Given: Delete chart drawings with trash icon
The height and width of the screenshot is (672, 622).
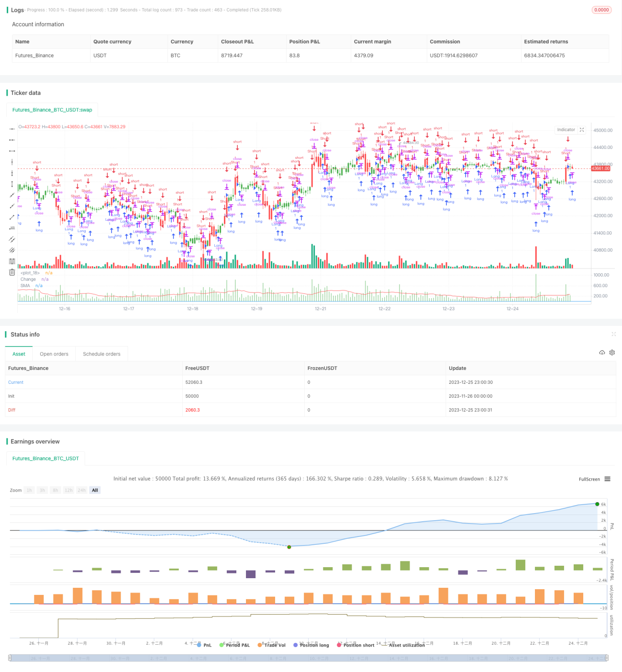Looking at the screenshot, I should pyautogui.click(x=12, y=272).
